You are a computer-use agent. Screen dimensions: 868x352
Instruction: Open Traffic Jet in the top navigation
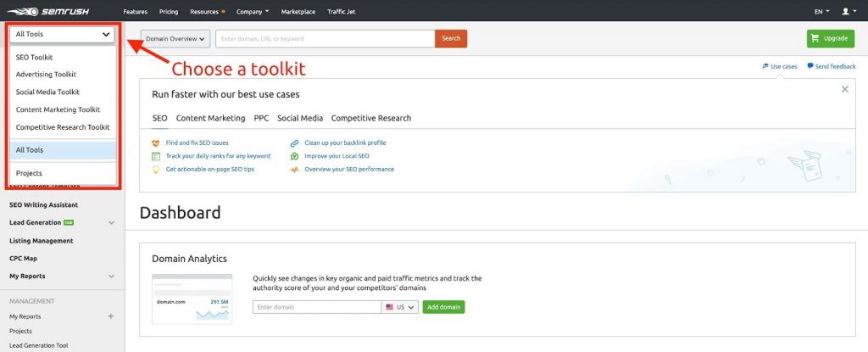click(x=341, y=11)
